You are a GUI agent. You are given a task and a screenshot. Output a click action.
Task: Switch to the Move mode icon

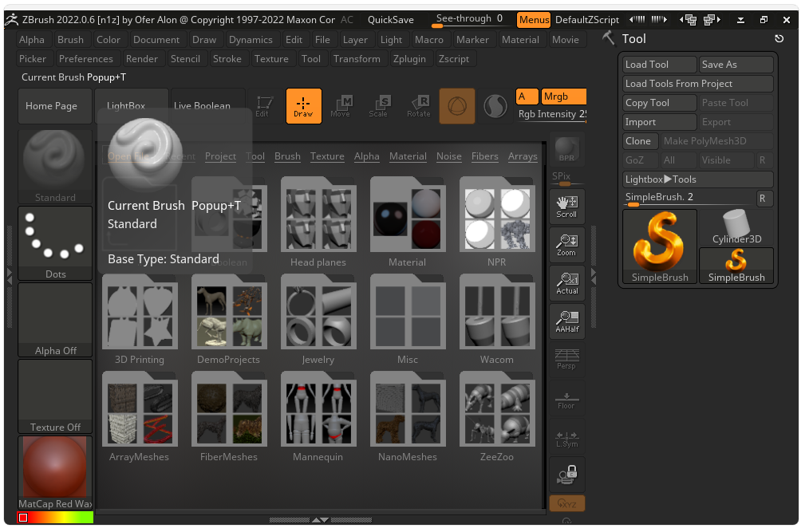click(x=341, y=106)
